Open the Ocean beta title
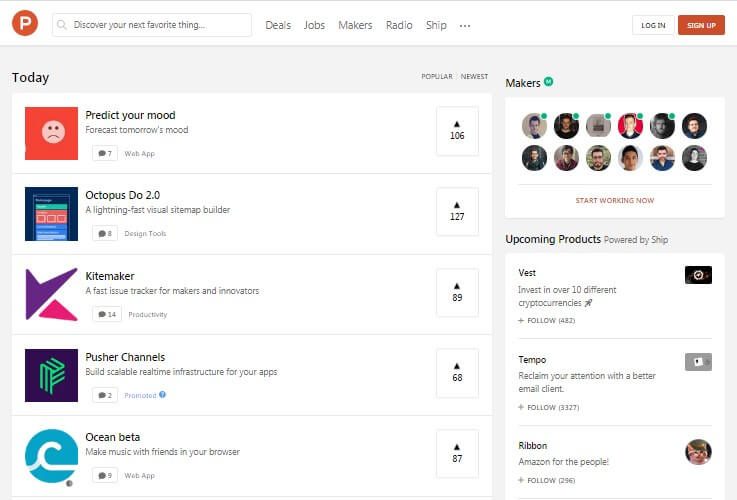Viewport: 737px width, 500px height. pos(113,437)
